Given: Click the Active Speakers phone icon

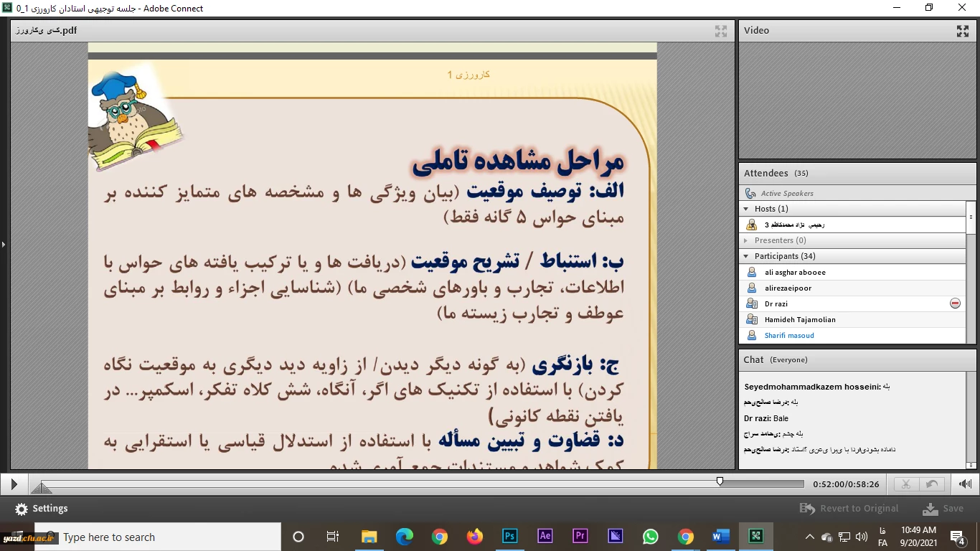Looking at the screenshot, I should (x=750, y=193).
